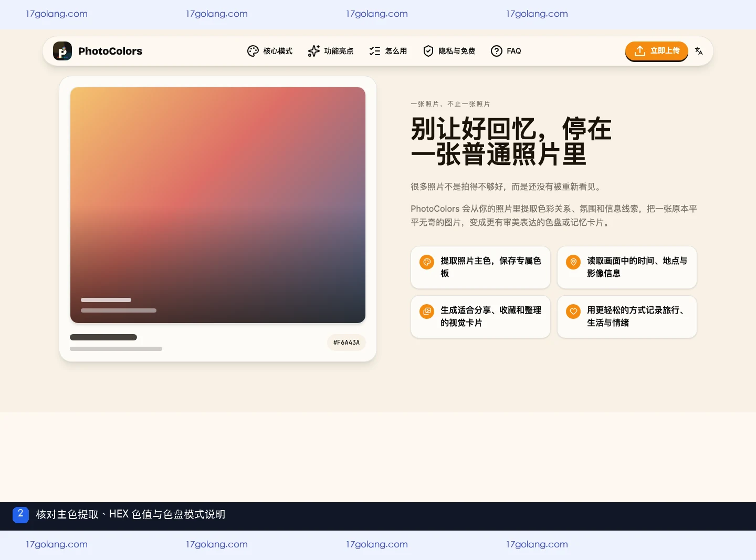Screen dimensions: 756x560
Task: Click the location pin icon in 读取画面 card
Action: (x=573, y=262)
